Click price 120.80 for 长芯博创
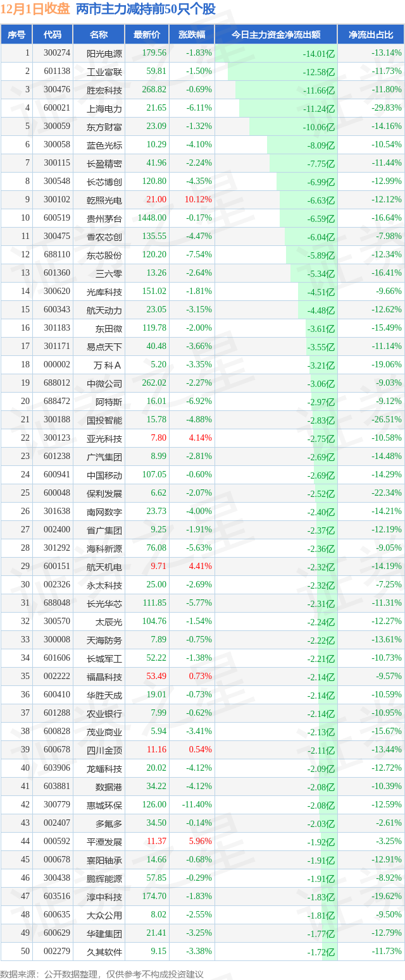405x980 pixels. coord(154,181)
